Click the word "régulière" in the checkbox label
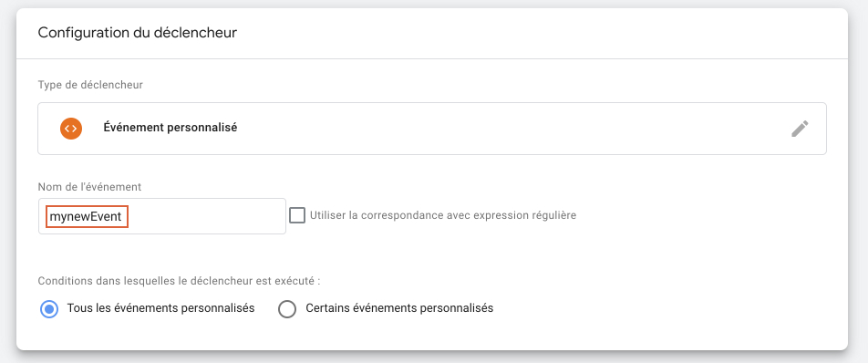Image resolution: width=868 pixels, height=363 pixels. point(553,215)
